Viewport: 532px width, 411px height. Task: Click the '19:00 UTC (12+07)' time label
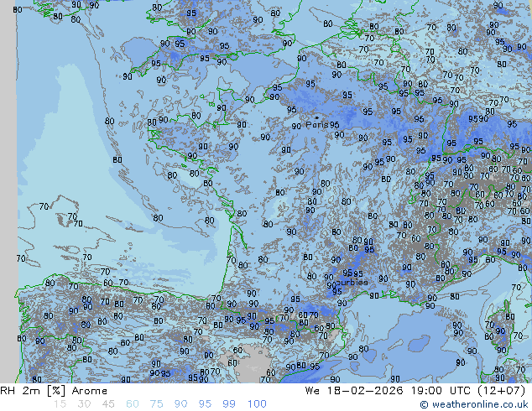pyautogui.click(x=468, y=391)
